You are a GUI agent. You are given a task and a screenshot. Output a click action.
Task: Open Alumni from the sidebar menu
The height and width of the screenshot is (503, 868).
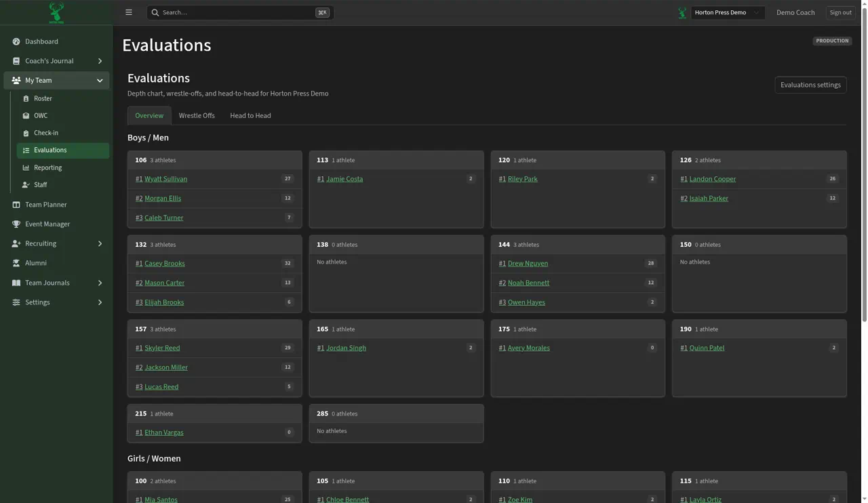(x=56, y=263)
